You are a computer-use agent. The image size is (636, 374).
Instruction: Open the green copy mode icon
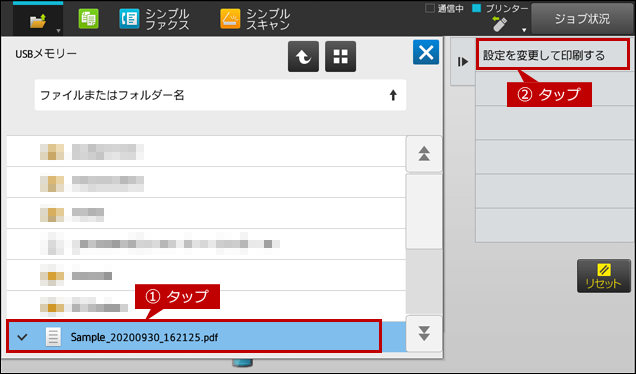click(x=88, y=19)
